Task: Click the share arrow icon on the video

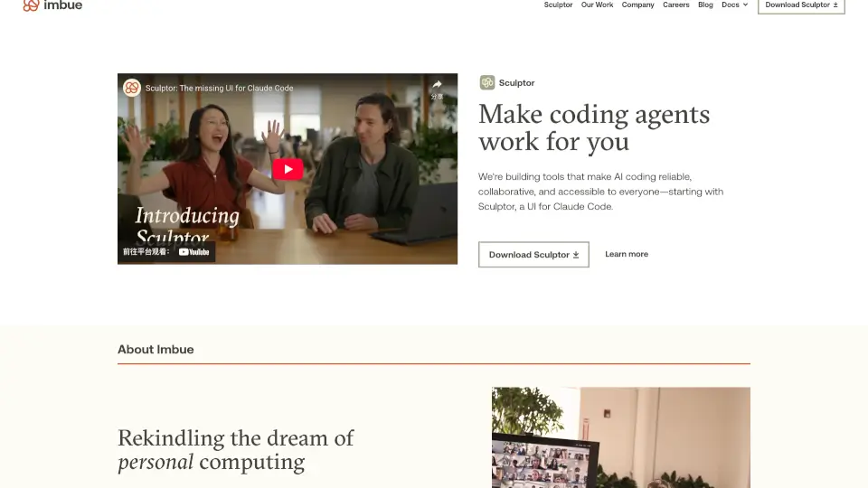Action: 437,85
